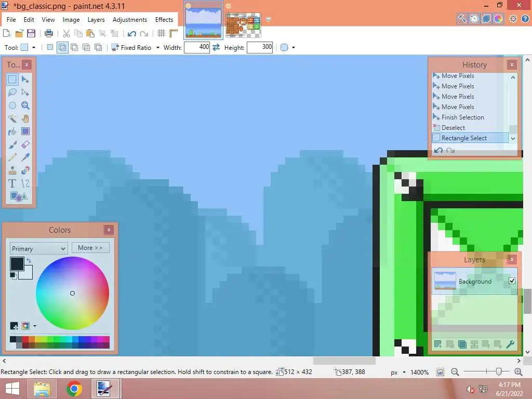The height and width of the screenshot is (399, 532).
Task: Select the Gradient tool
Action: click(25, 131)
